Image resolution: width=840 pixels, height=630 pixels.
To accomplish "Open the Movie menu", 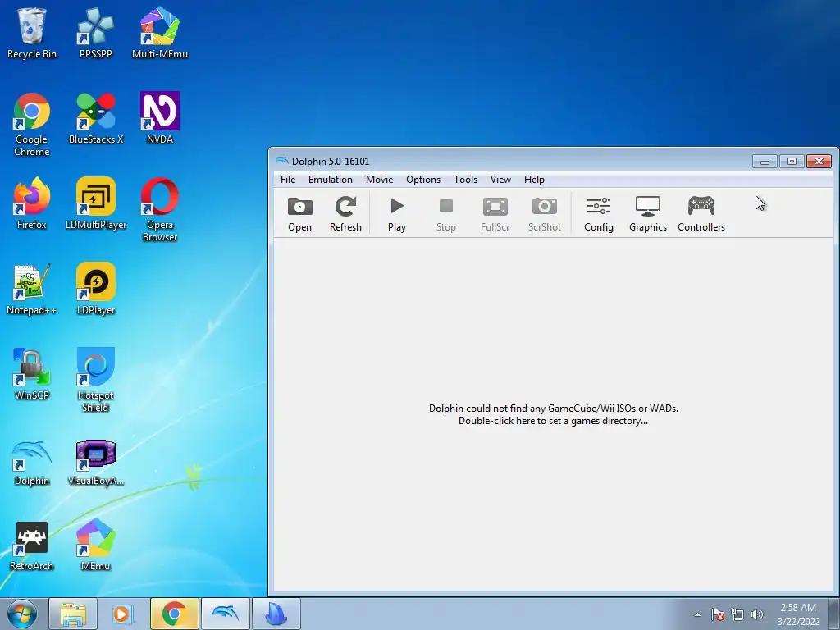I will pos(379,180).
